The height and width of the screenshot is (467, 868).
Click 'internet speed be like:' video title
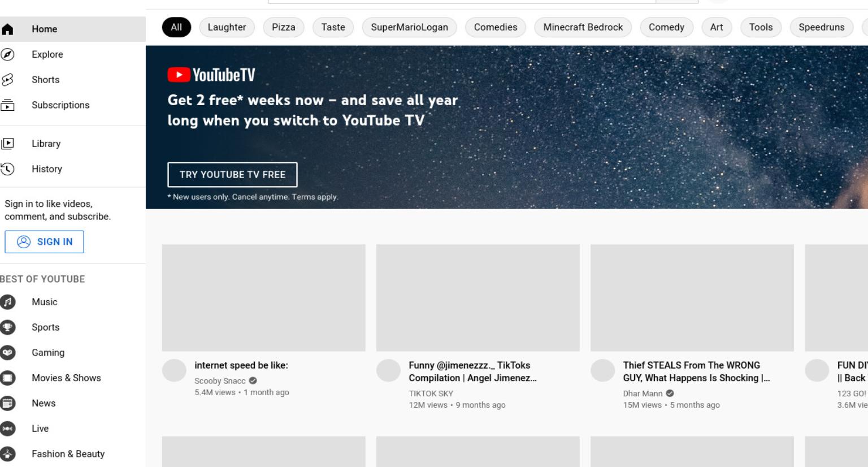(x=241, y=365)
